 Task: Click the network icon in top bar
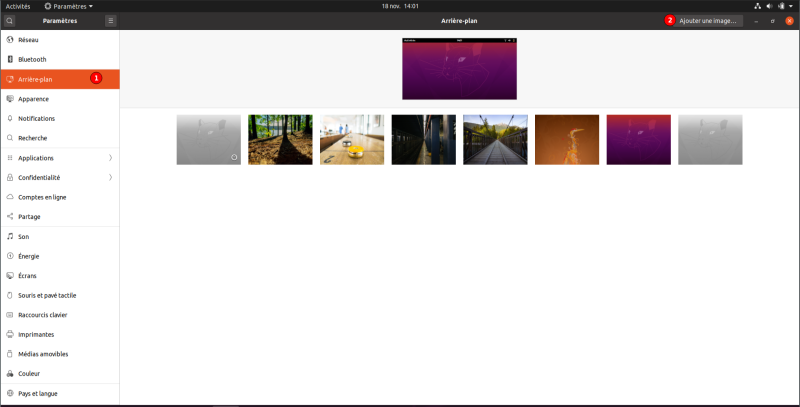[758, 6]
